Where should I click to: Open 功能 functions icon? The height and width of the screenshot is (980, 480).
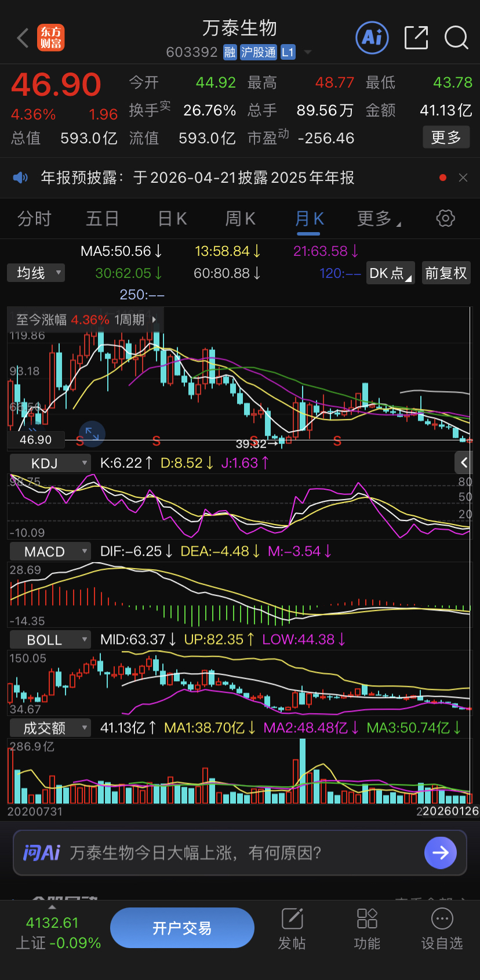pos(367,929)
